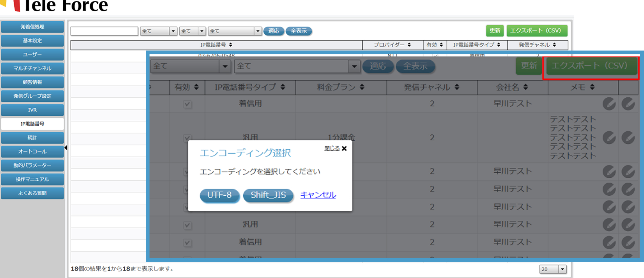Open the IVR sidebar menu
644x278 pixels.
32,110
